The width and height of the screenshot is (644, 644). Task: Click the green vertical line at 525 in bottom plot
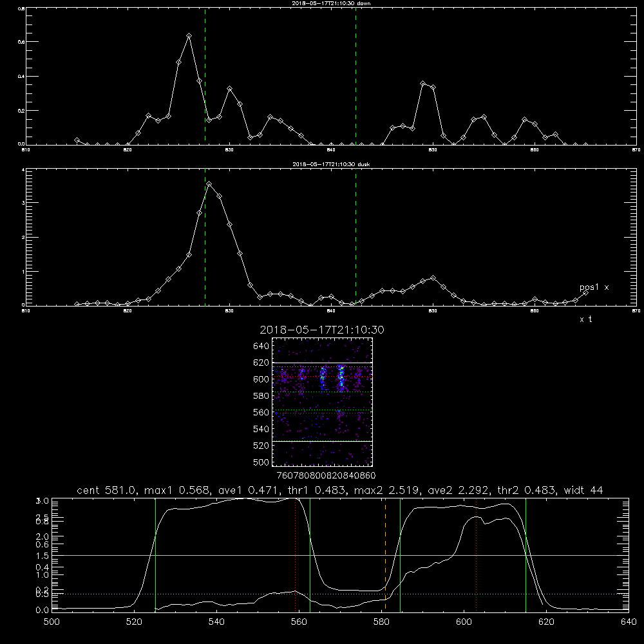(155, 554)
